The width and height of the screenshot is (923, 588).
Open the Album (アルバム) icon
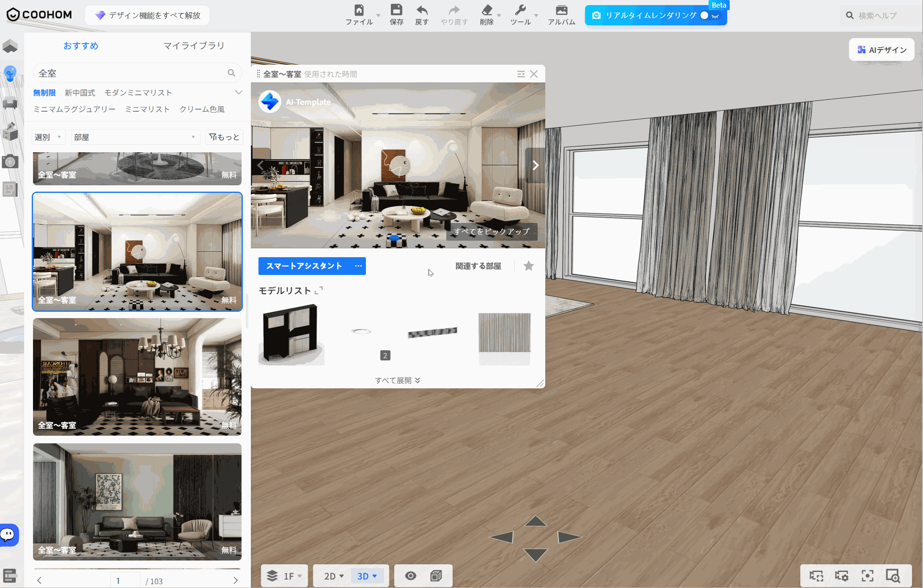click(x=562, y=10)
